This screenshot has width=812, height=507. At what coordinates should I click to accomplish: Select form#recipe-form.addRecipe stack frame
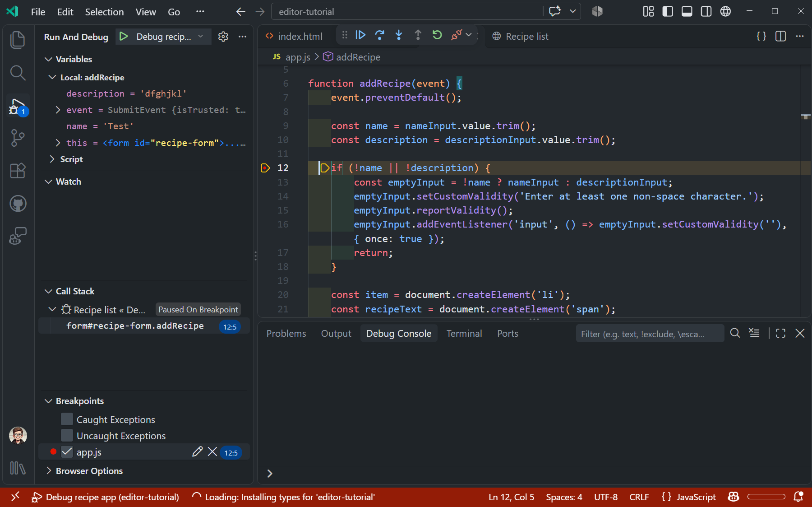(144, 326)
